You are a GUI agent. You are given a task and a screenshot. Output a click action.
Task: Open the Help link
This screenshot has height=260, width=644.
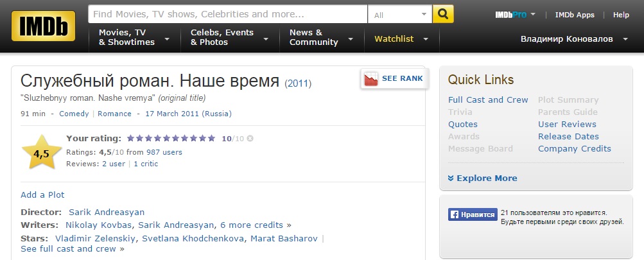point(621,15)
